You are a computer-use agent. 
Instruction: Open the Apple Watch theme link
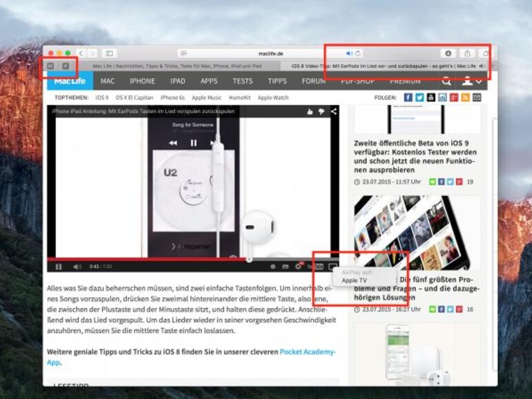pos(273,97)
